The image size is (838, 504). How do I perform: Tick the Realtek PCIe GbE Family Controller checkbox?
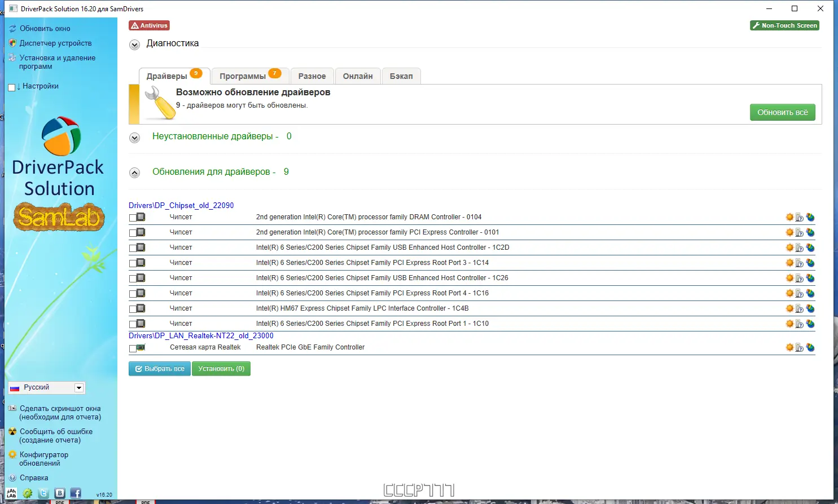click(x=133, y=348)
